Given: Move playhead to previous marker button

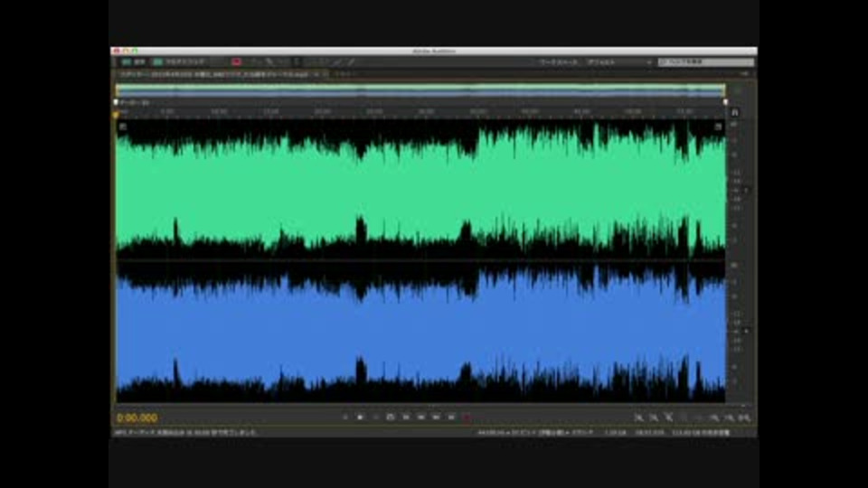Looking at the screenshot, I should [x=406, y=418].
